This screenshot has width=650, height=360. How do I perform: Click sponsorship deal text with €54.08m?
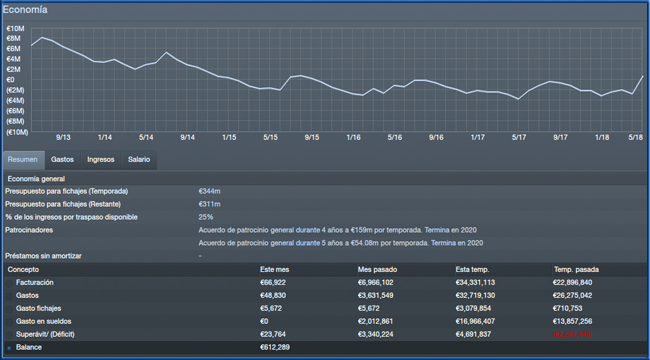(341, 243)
